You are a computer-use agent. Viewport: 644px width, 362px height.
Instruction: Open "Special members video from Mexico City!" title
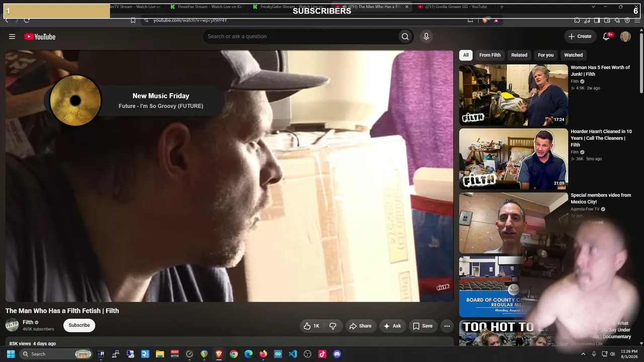click(601, 199)
